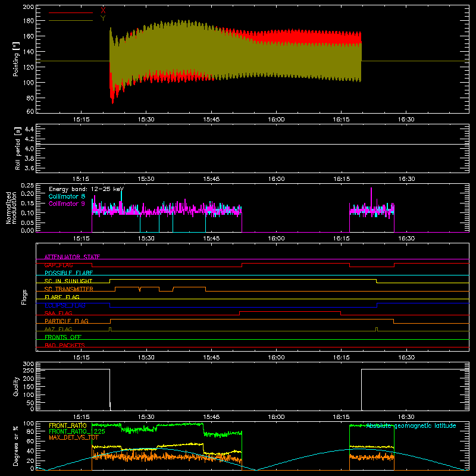Click the green FRONT_RATIO_1225 legend entry
476x476 pixels.
(77, 431)
